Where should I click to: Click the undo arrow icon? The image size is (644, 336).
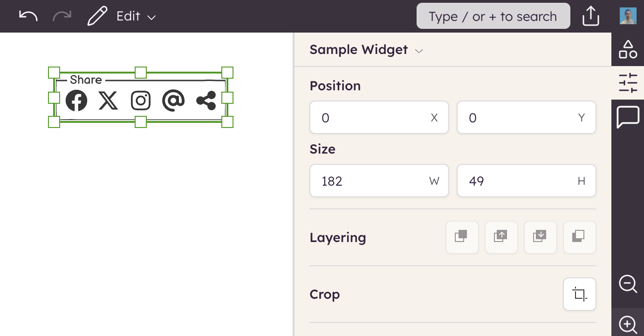pyautogui.click(x=28, y=16)
